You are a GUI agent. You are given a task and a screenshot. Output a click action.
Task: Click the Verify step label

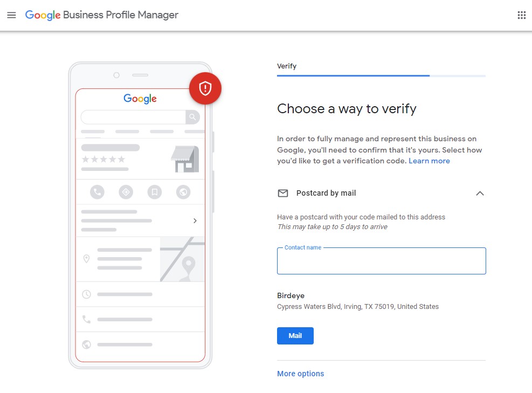click(x=287, y=66)
